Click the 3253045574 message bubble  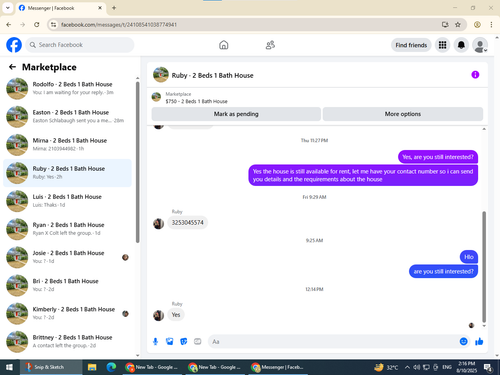pos(188,222)
